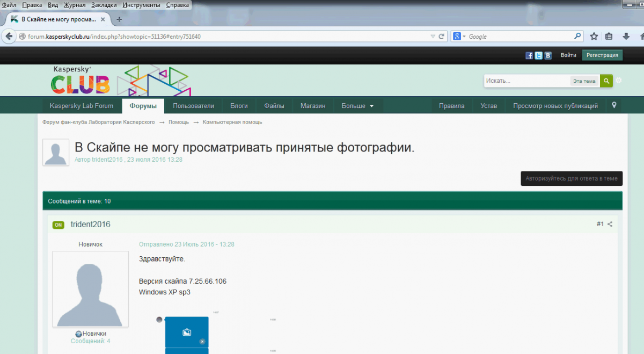The image size is (644, 354).
Task: Click the 'Регистрация' button
Action: point(602,55)
